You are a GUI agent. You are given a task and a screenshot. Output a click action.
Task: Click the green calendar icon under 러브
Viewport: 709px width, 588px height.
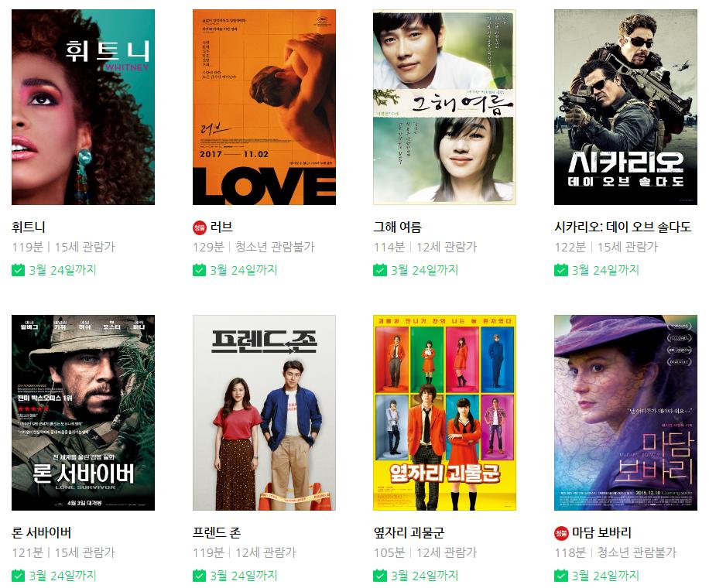199,270
